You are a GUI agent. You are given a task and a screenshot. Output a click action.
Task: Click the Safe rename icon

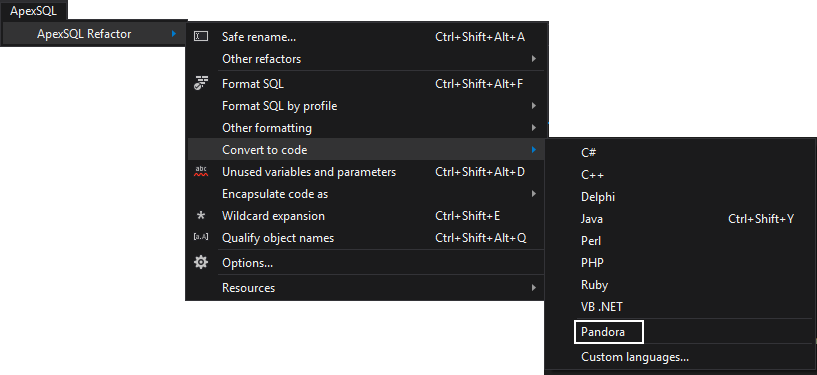coord(201,36)
